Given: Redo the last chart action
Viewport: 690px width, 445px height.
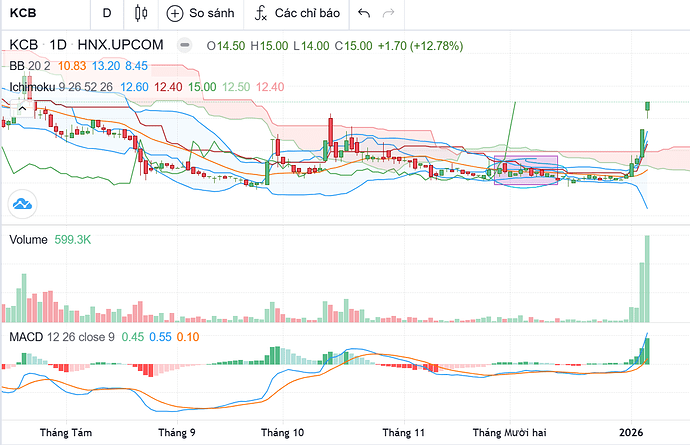Looking at the screenshot, I should (x=389, y=13).
